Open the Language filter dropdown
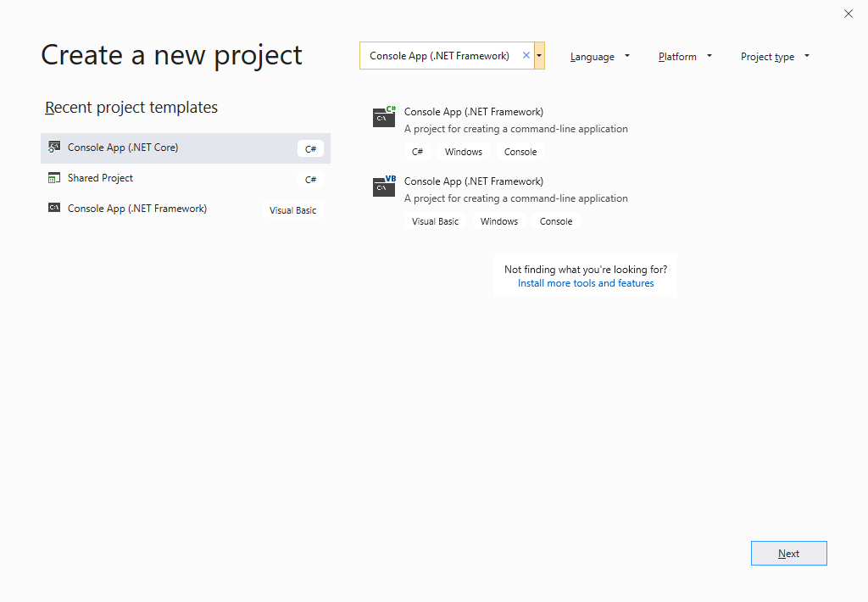Viewport: 868px width, 602px height. [x=599, y=56]
